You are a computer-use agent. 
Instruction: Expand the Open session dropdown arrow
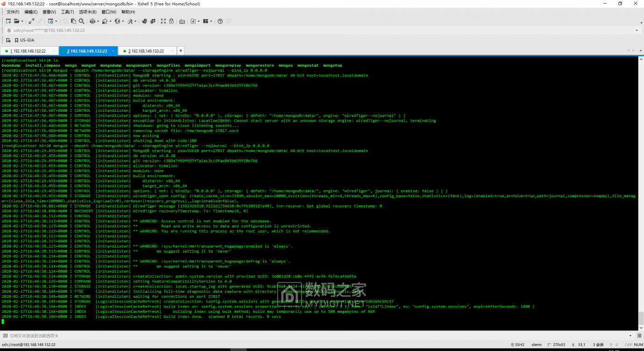click(22, 21)
